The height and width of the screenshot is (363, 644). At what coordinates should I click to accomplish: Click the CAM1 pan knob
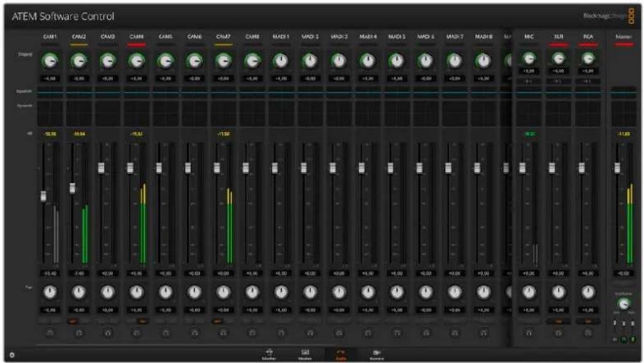point(50,292)
